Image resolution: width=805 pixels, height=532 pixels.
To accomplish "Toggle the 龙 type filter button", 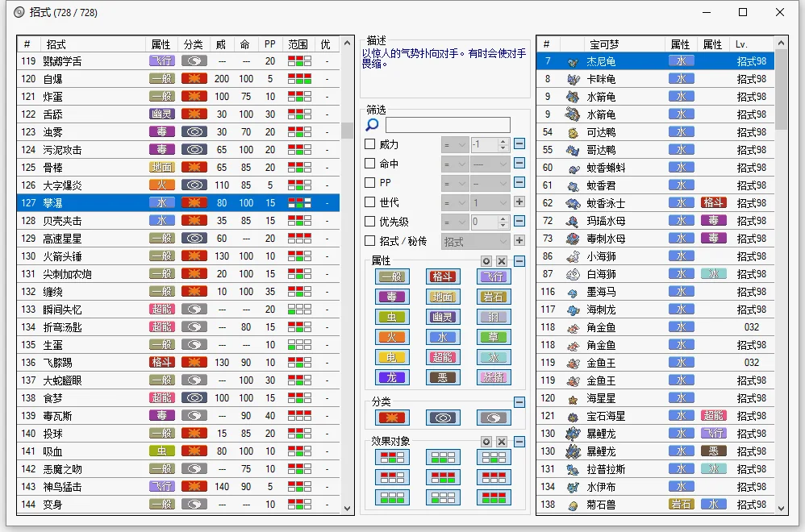I will [392, 377].
